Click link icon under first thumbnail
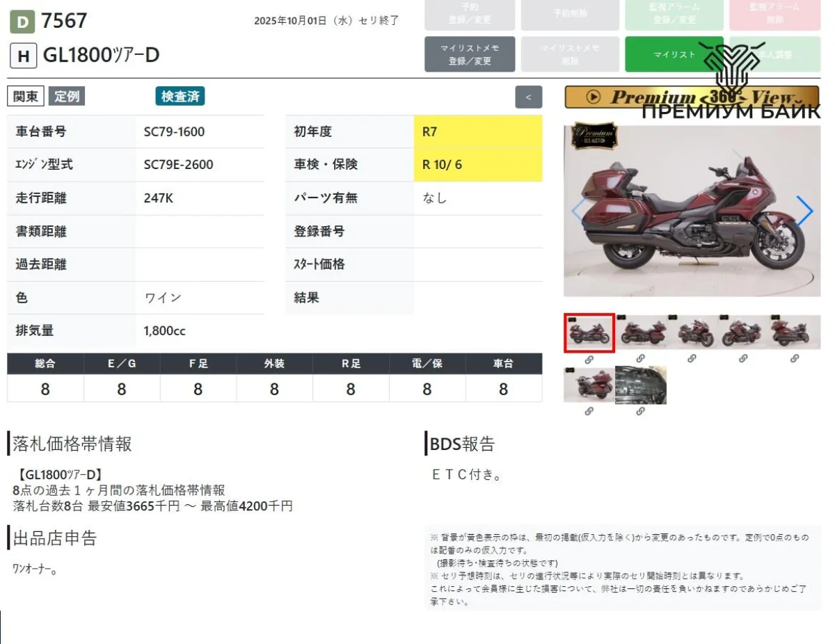 [589, 359]
